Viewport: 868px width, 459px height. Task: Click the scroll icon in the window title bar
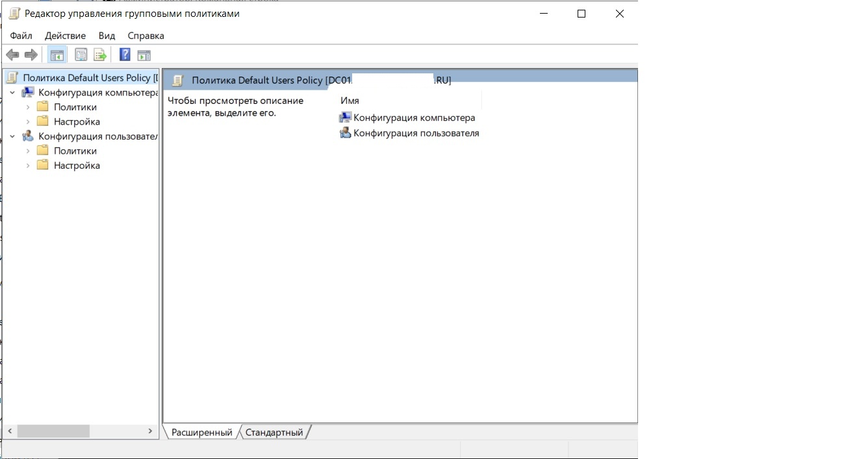[x=14, y=14]
